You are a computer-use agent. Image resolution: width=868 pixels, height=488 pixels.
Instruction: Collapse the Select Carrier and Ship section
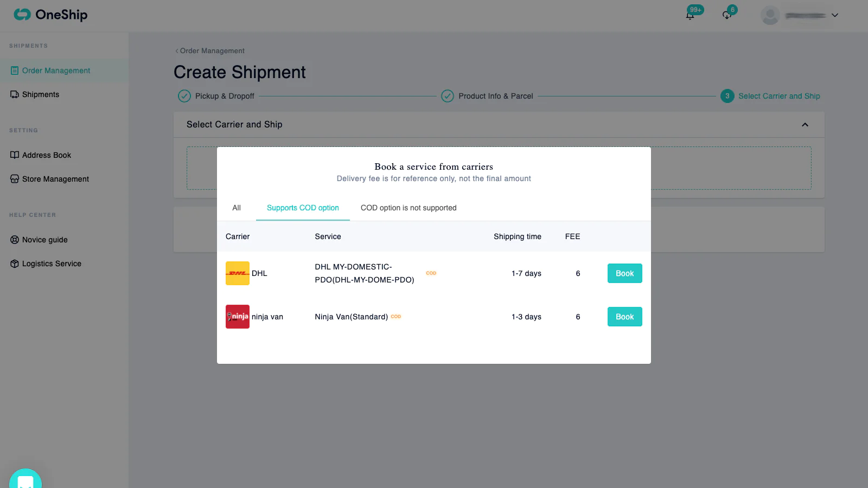coord(805,125)
